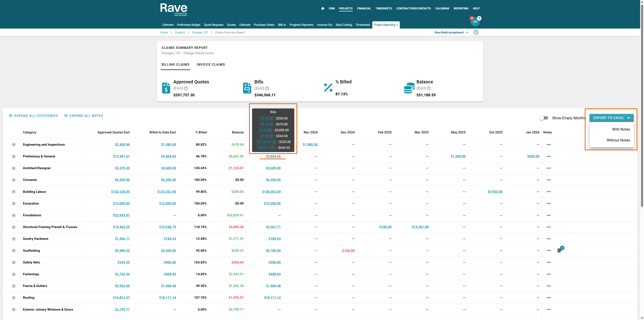Image resolution: width=644 pixels, height=320 pixels.
Task: Toggle Show Empty Months switch
Action: point(544,118)
